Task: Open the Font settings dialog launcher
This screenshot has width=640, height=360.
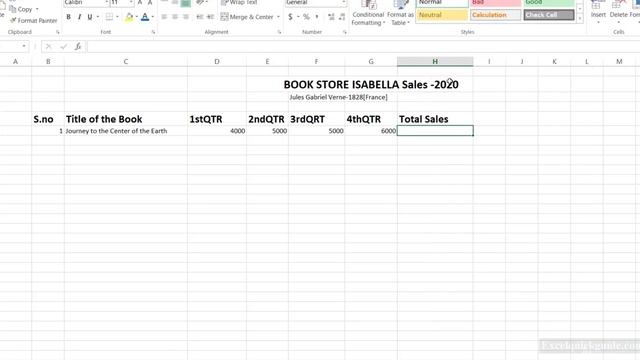Action: (153, 32)
